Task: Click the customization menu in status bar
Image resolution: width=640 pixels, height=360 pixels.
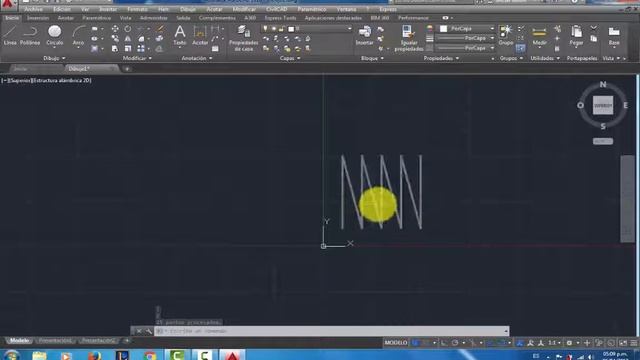Action: 633,343
